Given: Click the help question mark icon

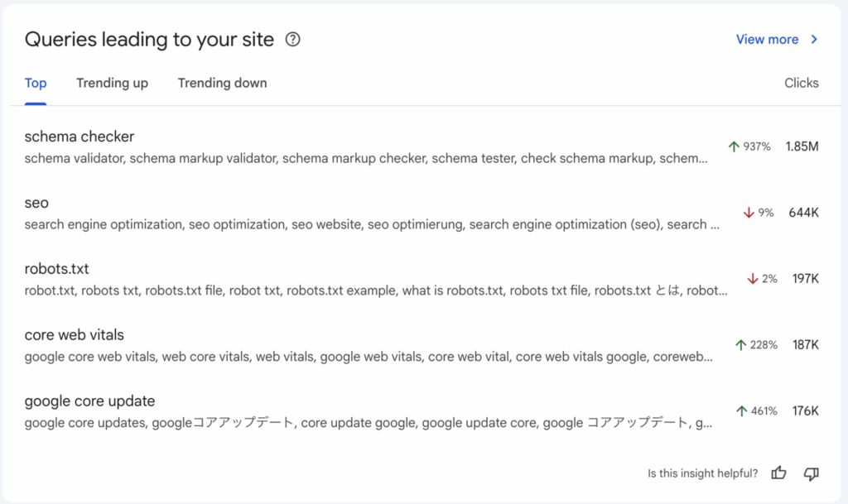Looking at the screenshot, I should click(292, 40).
